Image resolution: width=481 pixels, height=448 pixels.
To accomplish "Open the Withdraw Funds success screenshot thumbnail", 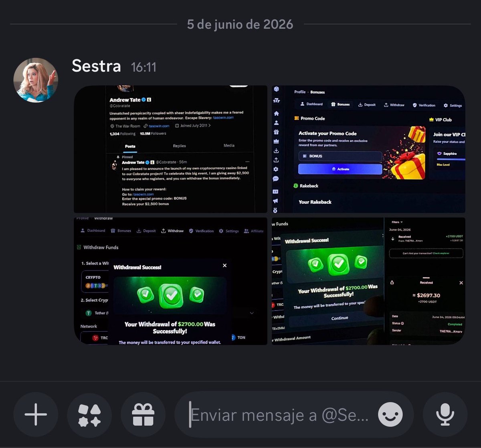I will pyautogui.click(x=170, y=281).
